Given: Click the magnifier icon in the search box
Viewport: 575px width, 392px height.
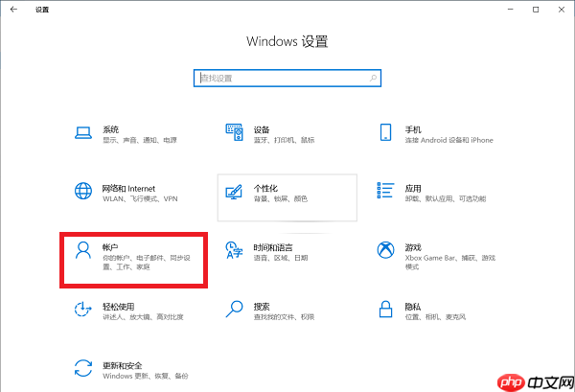Looking at the screenshot, I should (x=373, y=78).
